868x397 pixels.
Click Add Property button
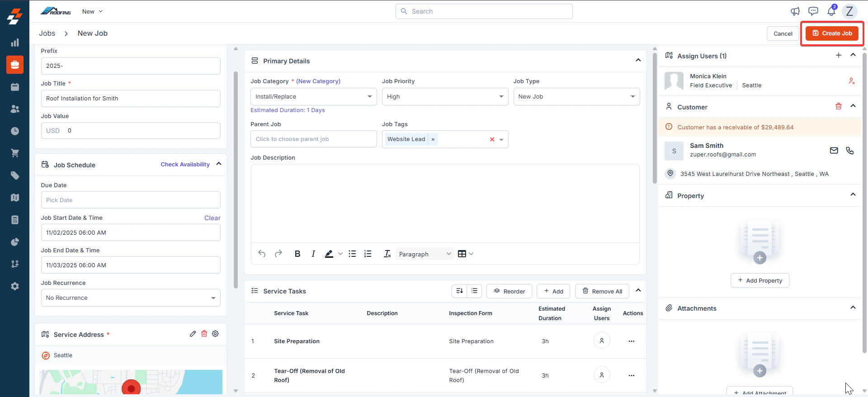759,280
